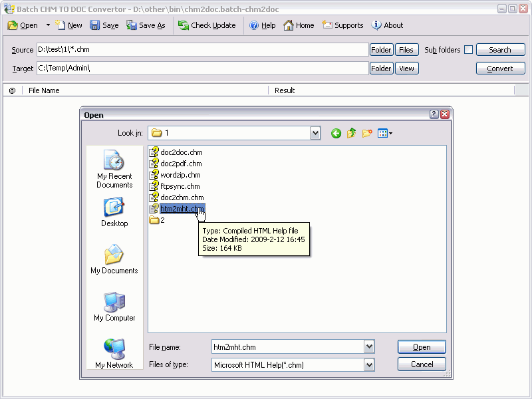Open the View Menu icon dropdown
The width and height of the screenshot is (532, 399).
(385, 134)
